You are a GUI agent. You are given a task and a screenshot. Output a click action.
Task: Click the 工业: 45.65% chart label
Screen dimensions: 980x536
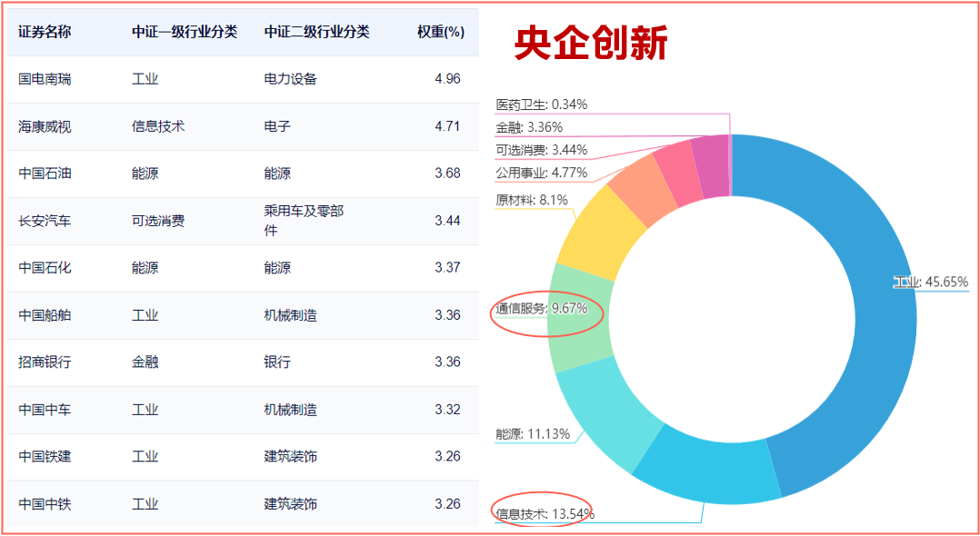pos(931,283)
